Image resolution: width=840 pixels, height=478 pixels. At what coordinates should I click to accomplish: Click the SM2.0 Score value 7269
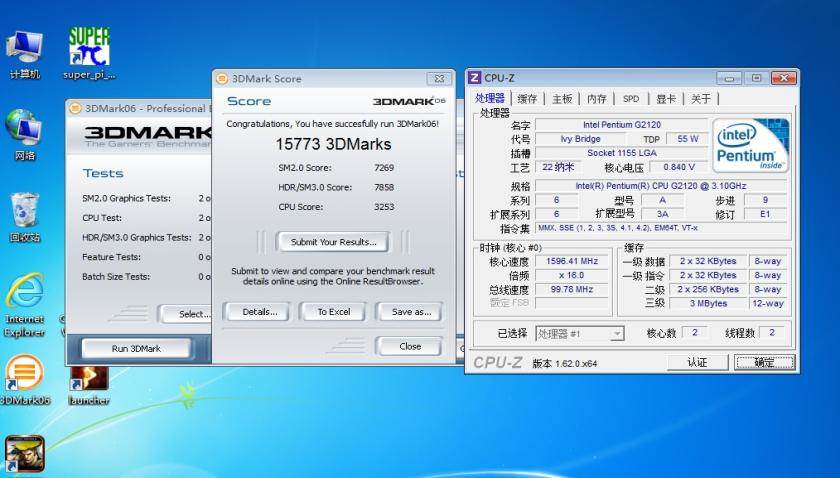point(384,168)
